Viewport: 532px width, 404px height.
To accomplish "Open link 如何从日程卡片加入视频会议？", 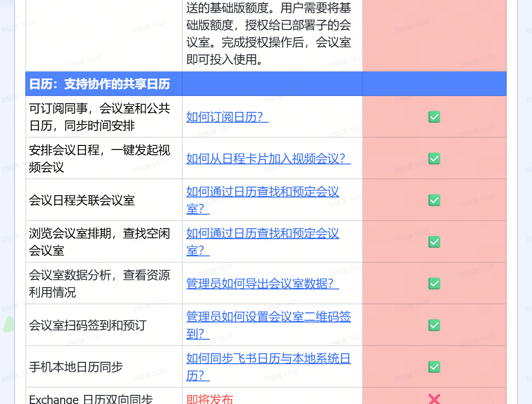I will (268, 159).
